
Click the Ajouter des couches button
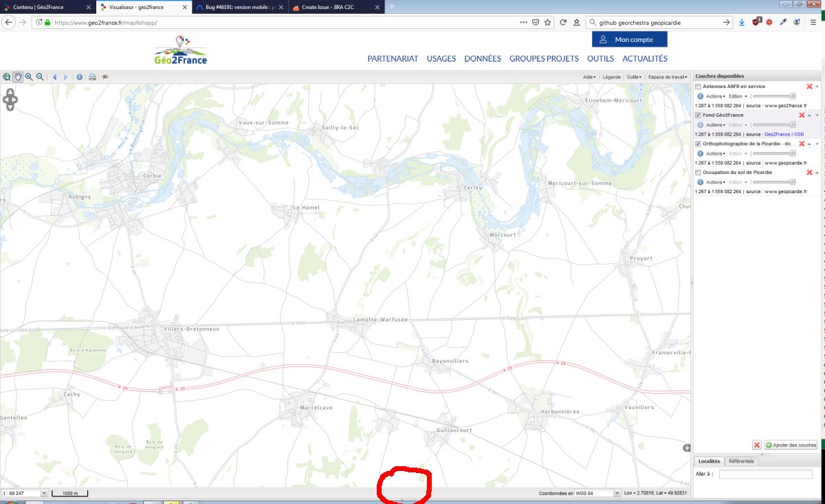click(x=791, y=444)
